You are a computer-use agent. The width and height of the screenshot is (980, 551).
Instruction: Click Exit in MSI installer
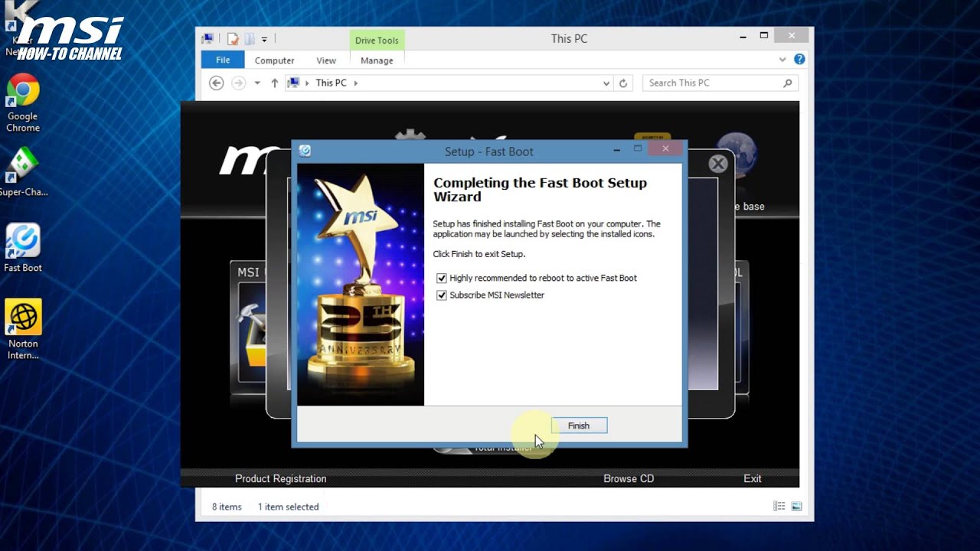point(753,478)
